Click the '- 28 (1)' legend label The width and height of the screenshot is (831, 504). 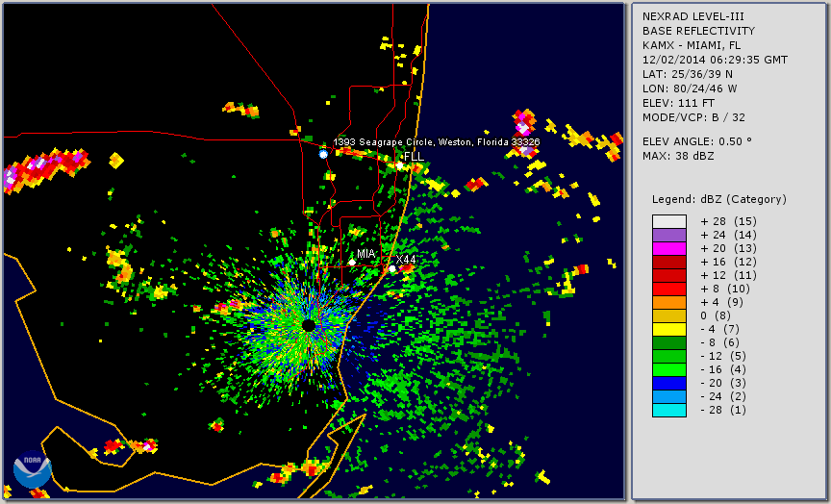pos(723,410)
